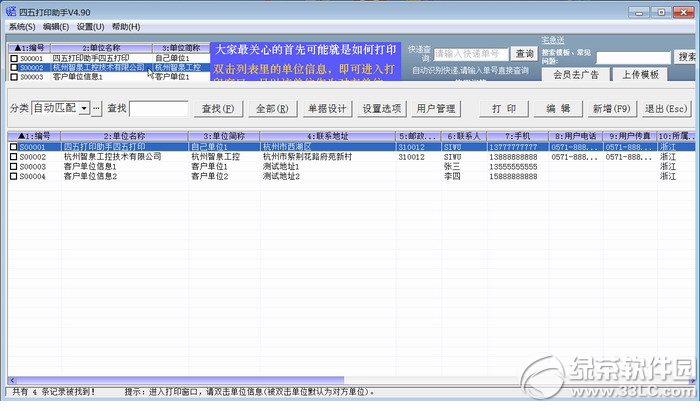Sort main table by 7:手机 column
This screenshot has height=411, width=700.
click(517, 136)
